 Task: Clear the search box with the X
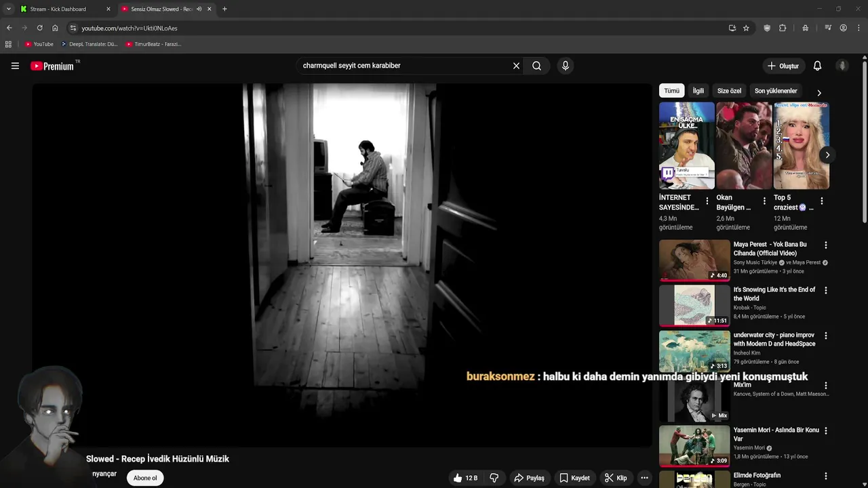[x=516, y=66]
